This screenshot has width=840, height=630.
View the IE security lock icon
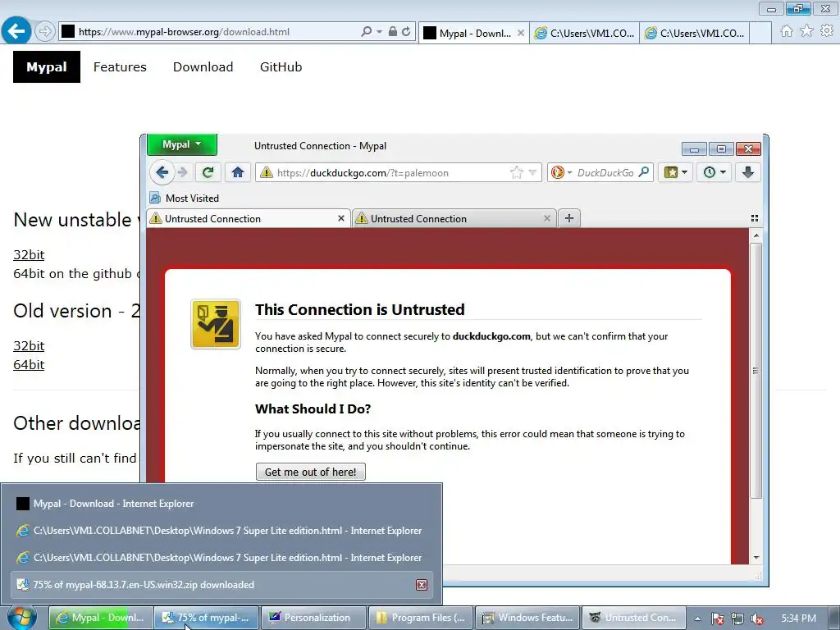pyautogui.click(x=393, y=32)
